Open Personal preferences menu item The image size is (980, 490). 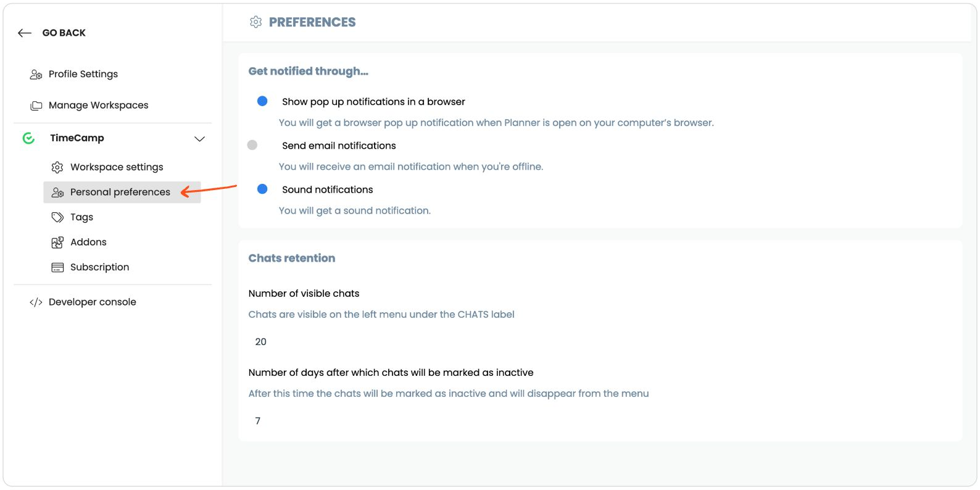[x=120, y=193]
